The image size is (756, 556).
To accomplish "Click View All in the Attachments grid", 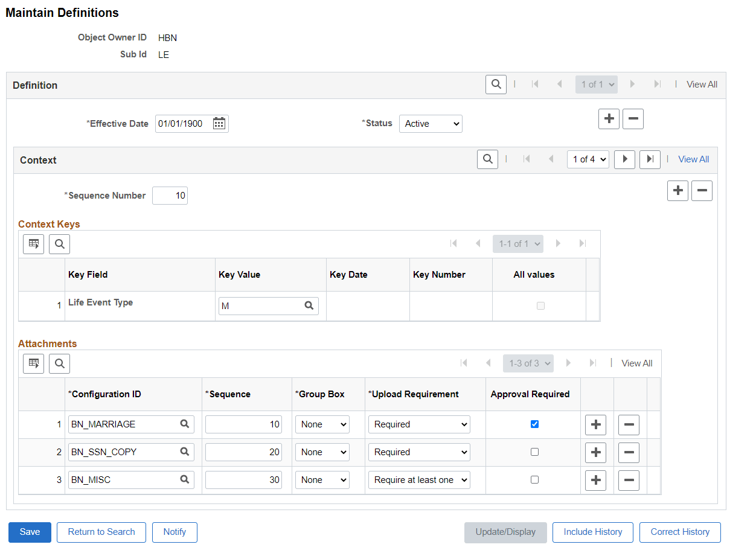I will click(x=636, y=363).
